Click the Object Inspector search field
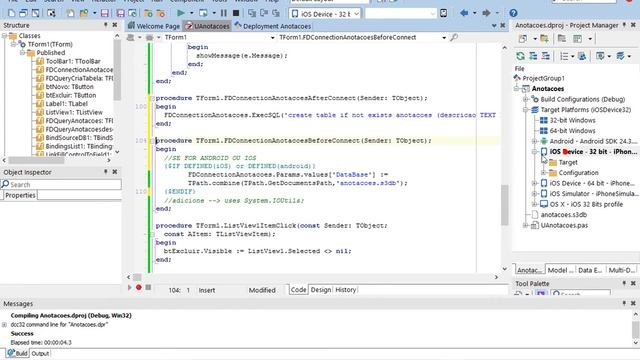This screenshot has height=360, width=640. click(61, 184)
